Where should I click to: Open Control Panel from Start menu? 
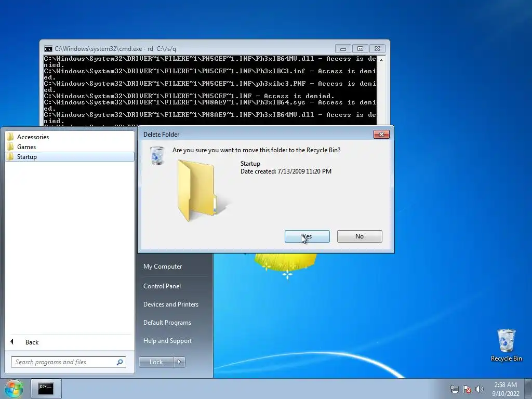(162, 286)
